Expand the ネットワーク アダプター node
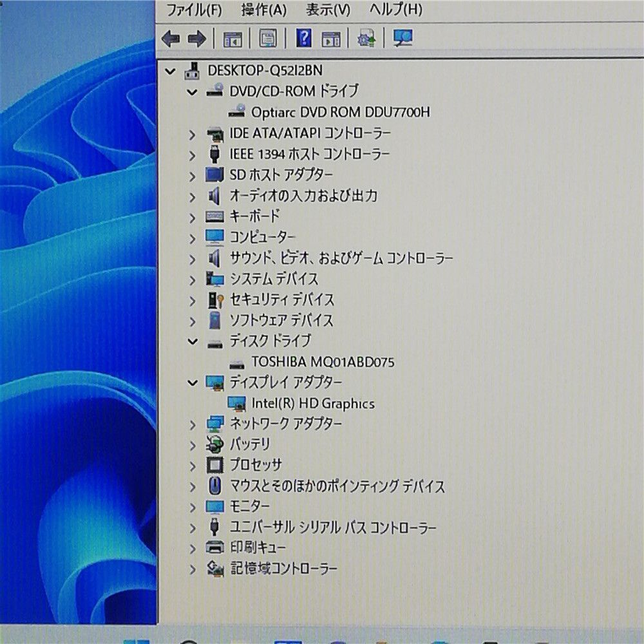Viewport: 644px width, 644px height. click(x=192, y=424)
